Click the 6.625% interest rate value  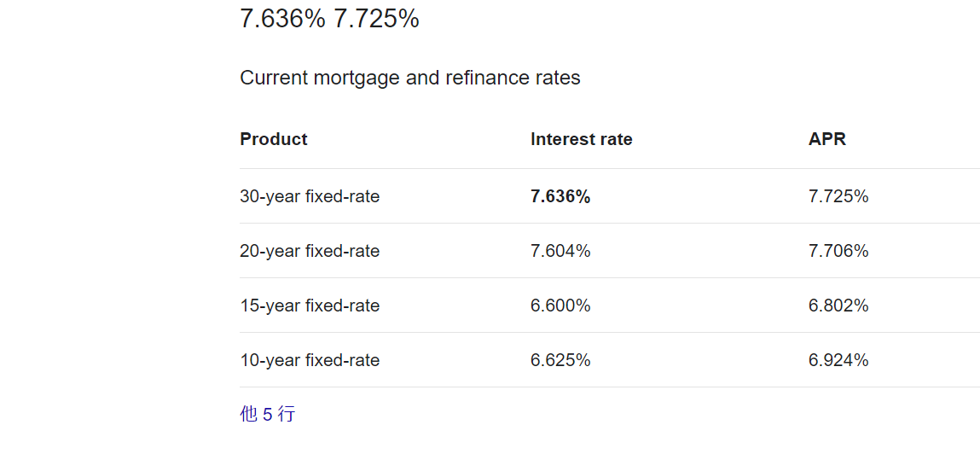(x=560, y=360)
